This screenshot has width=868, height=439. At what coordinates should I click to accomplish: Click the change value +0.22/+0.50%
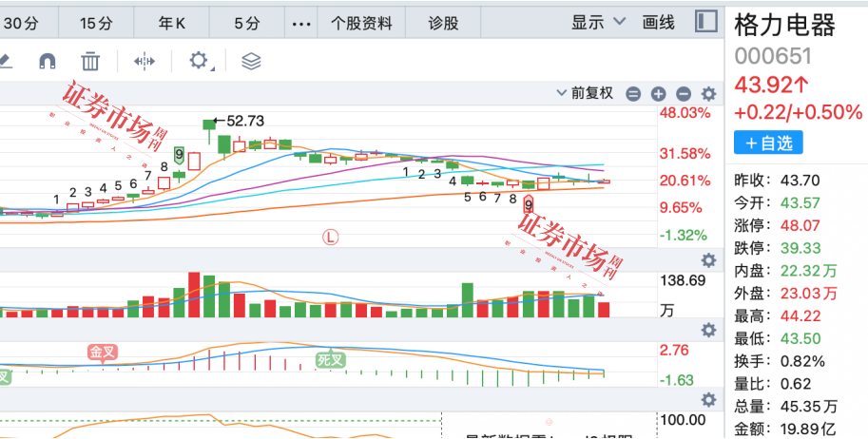click(798, 112)
